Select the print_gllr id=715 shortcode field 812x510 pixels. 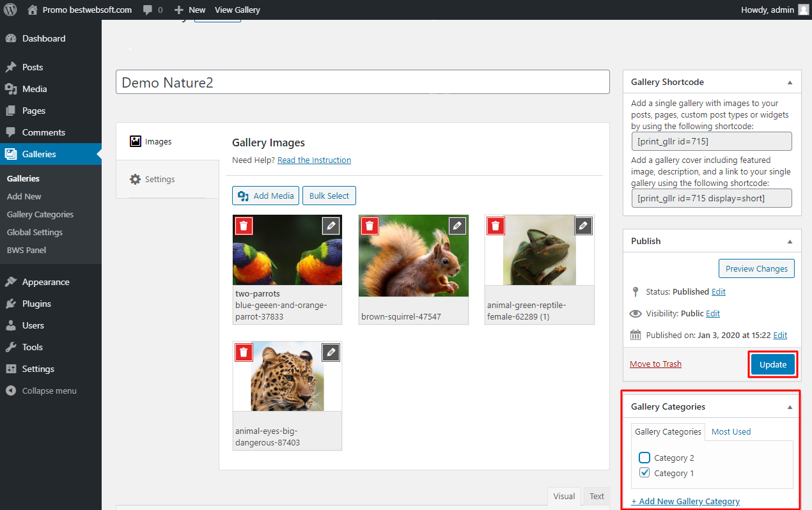712,141
